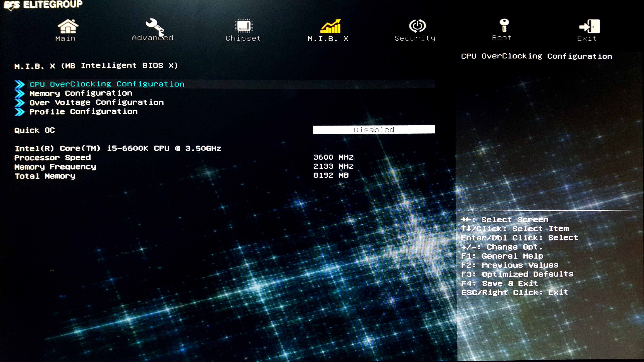Open Memory Configuration submenu

tap(81, 93)
